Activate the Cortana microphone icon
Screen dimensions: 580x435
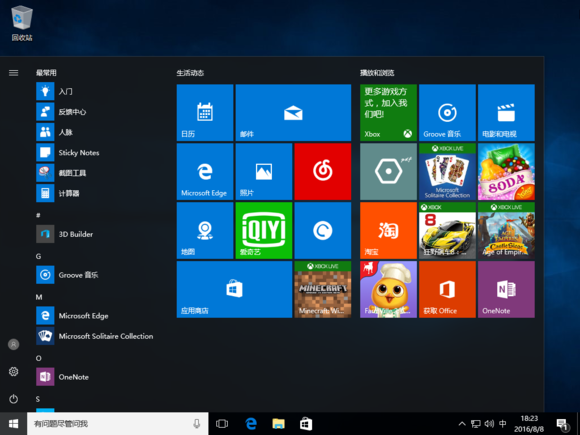(x=197, y=424)
